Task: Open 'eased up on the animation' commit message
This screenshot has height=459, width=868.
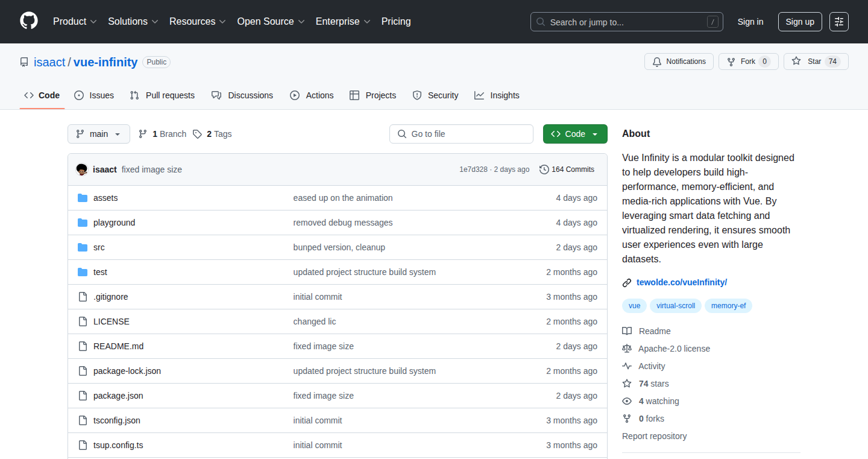Action: pos(343,198)
